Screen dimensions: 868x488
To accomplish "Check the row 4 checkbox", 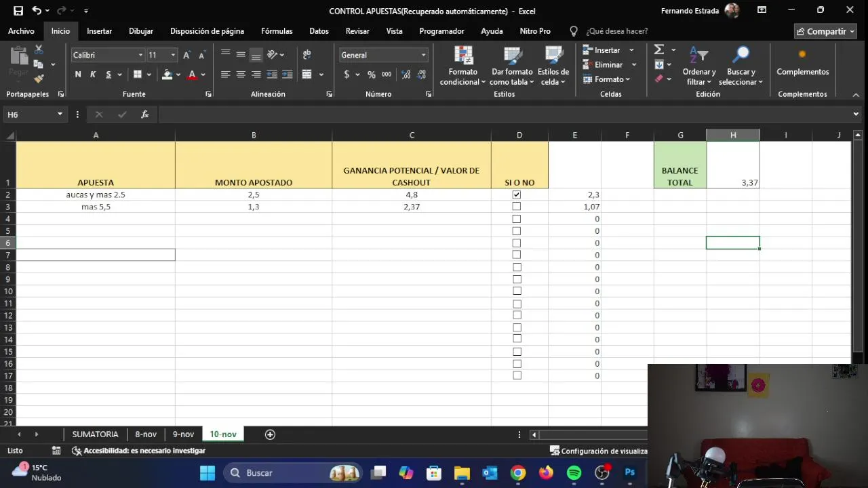I will [x=517, y=219].
